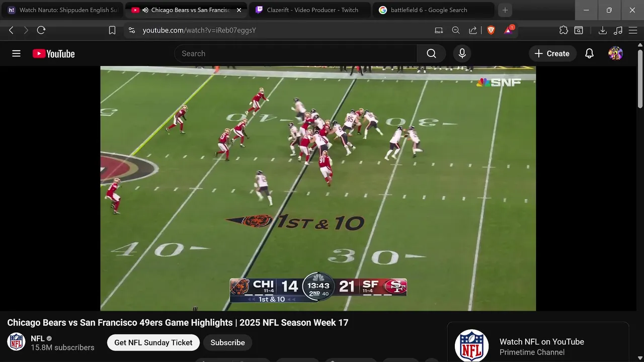644x362 pixels.
Task: Click the Create button
Action: click(552, 53)
